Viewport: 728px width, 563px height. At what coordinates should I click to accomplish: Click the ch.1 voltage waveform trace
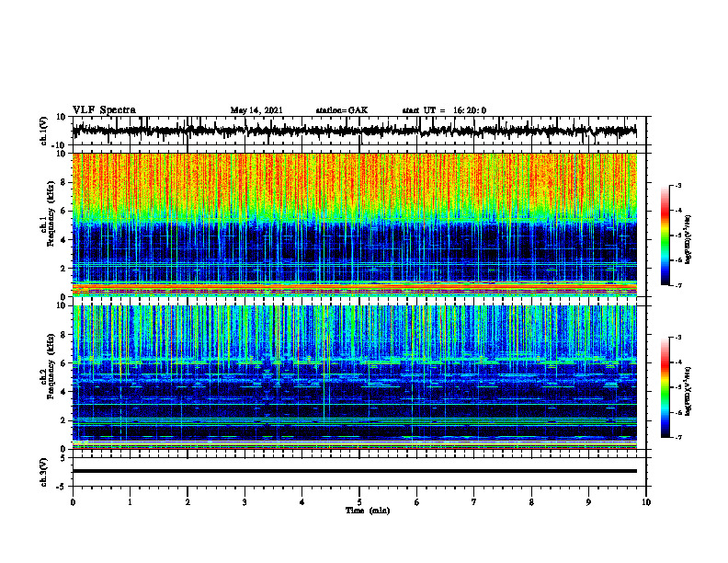[354, 131]
